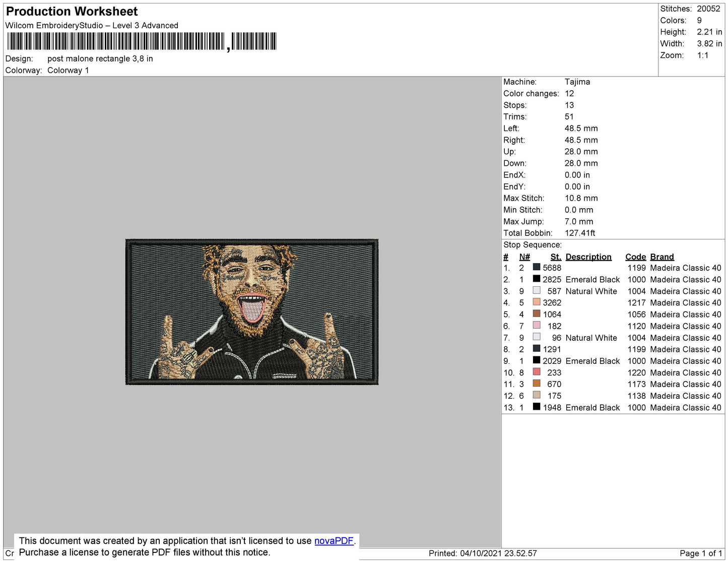Image resolution: width=728 pixels, height=563 pixels.
Task: Click stitch count '3262' in row 4
Action: point(552,302)
